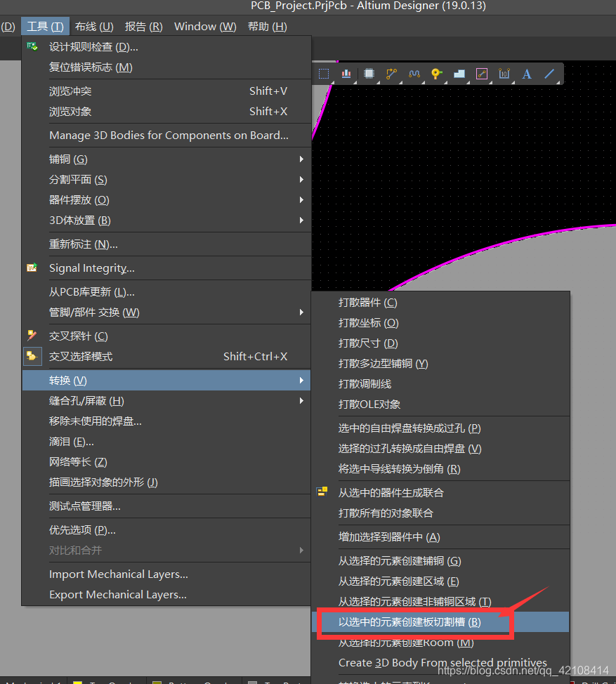Expand the 缝合孔/屏蔽 (H) submenu
This screenshot has width=616, height=684.
tap(166, 400)
